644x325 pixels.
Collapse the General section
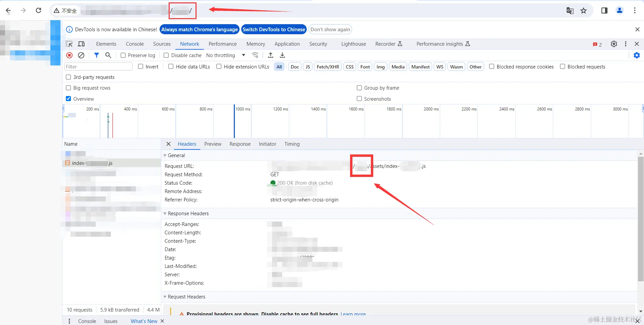(165, 155)
